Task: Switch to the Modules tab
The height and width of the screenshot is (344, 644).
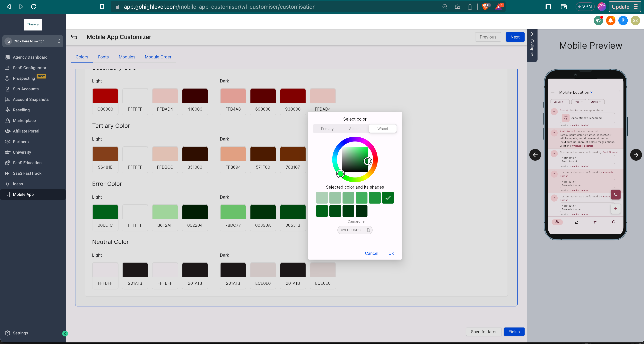Action: pyautogui.click(x=127, y=57)
